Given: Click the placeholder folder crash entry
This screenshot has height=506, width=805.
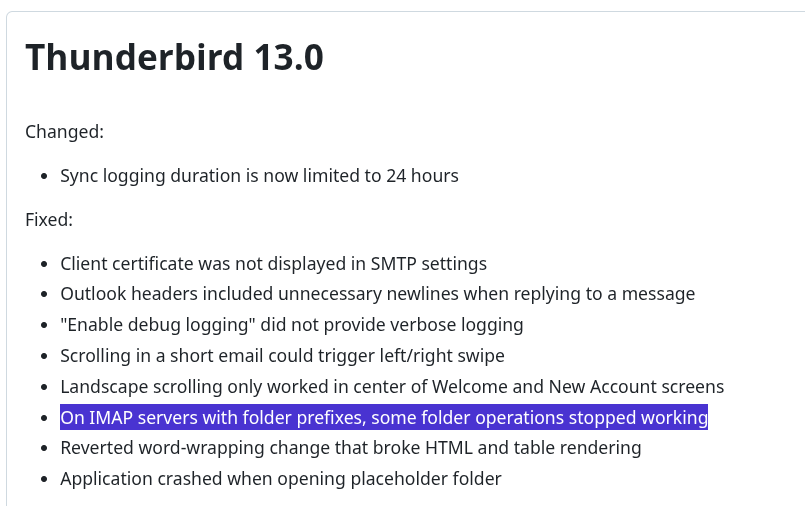Looking at the screenshot, I should (280, 479).
